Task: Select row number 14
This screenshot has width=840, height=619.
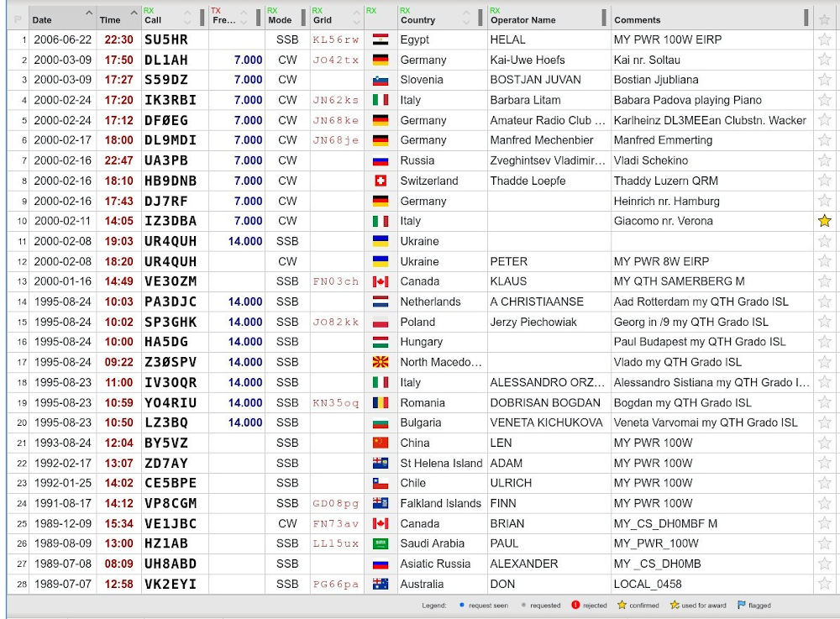Action: tap(18, 302)
